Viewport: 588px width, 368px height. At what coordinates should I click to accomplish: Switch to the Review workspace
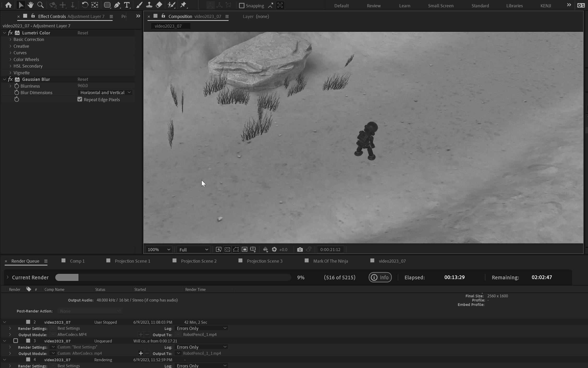[x=374, y=5]
